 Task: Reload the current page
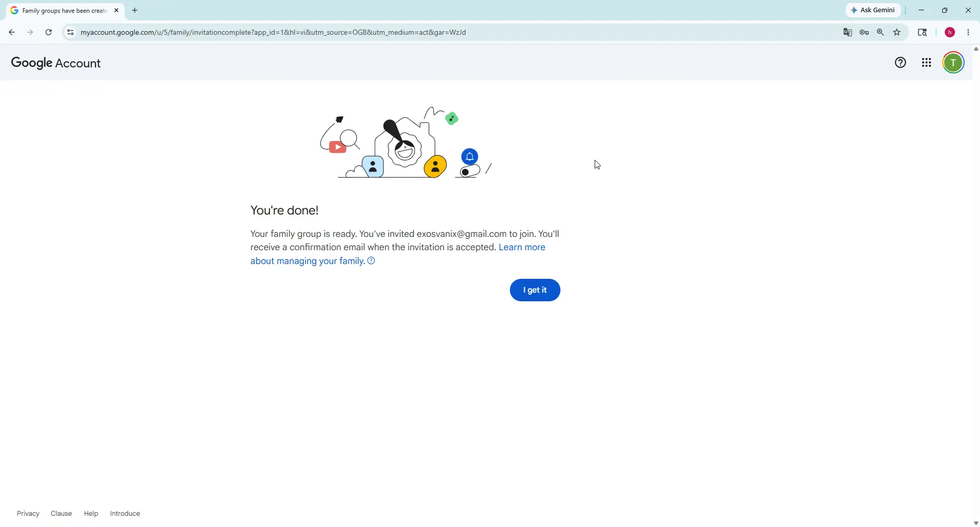tap(49, 33)
